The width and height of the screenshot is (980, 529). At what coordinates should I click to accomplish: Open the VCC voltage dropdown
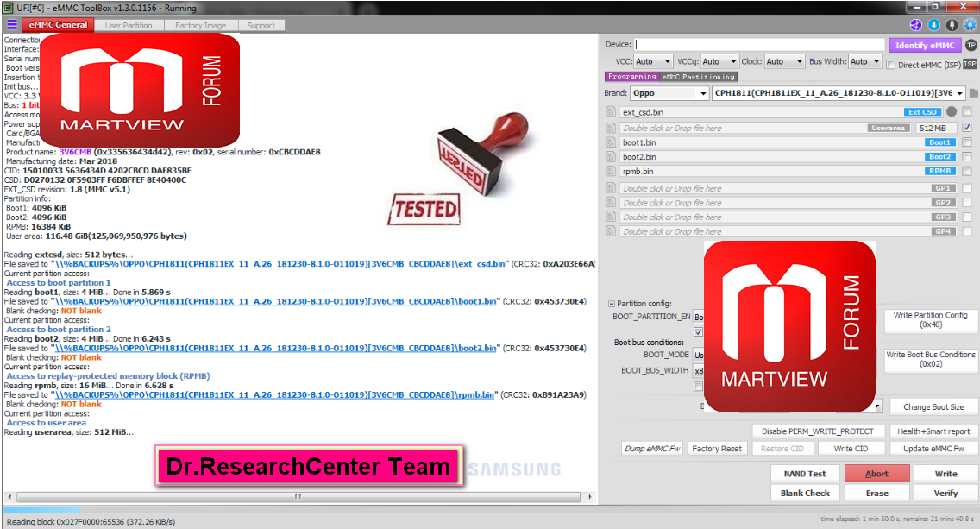653,61
